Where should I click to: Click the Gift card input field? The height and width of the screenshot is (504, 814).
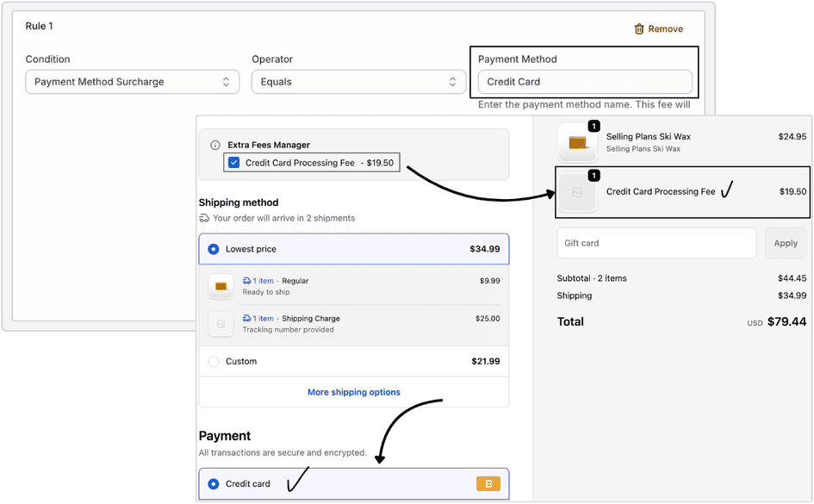coord(656,243)
